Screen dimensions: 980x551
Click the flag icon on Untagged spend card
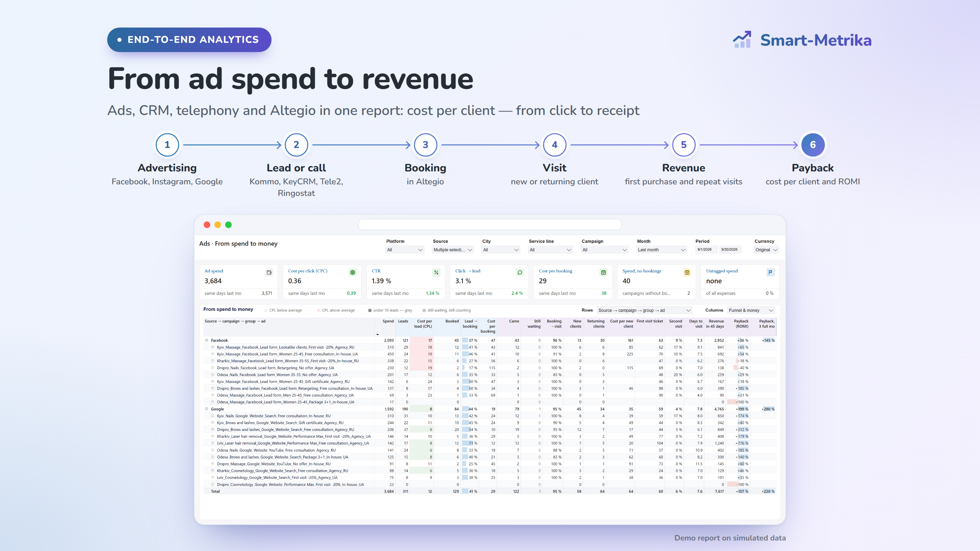(770, 272)
